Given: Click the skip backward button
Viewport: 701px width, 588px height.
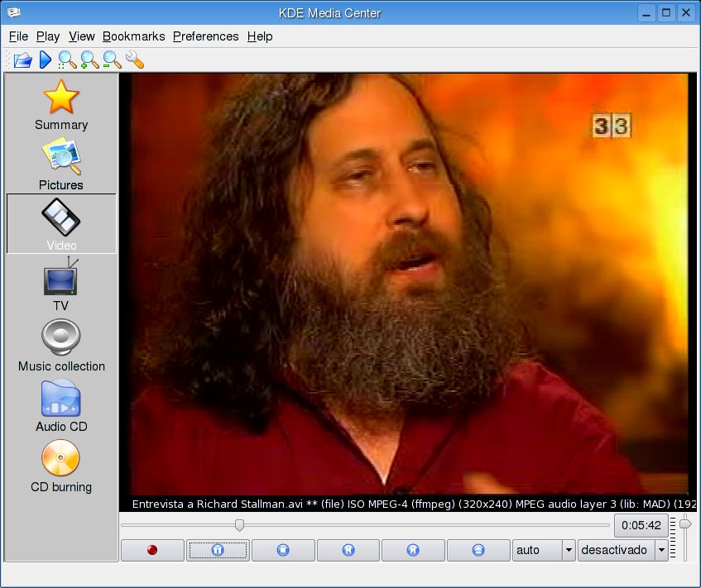Looking at the screenshot, I should pos(348,550).
